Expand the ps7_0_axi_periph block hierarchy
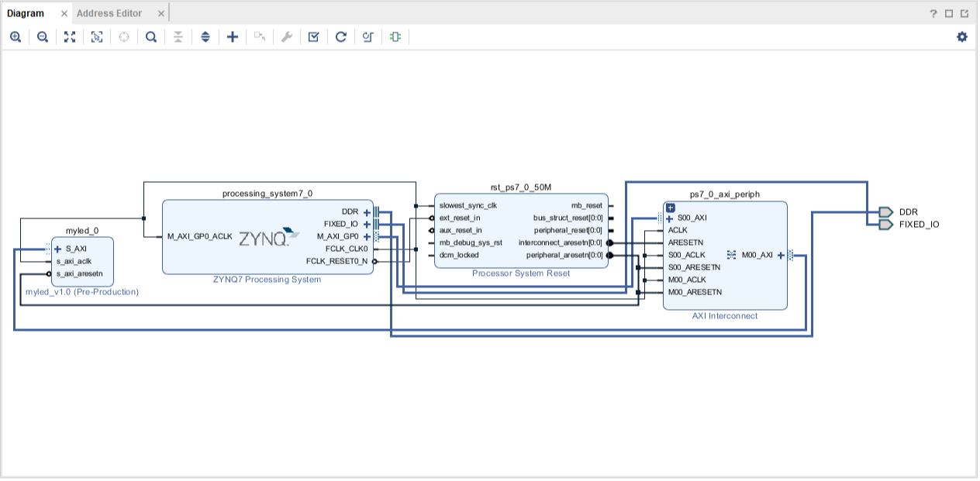980x481 pixels. 671,208
